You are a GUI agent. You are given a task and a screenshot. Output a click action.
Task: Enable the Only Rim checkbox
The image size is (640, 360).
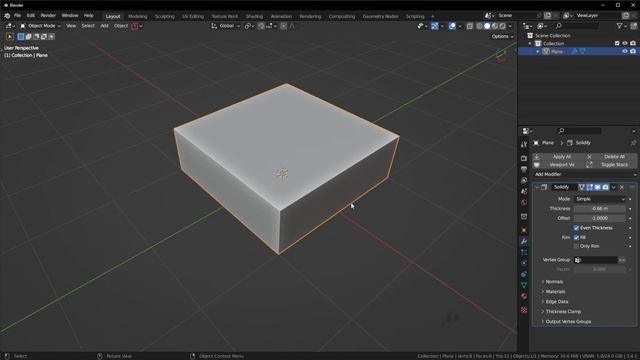click(576, 246)
